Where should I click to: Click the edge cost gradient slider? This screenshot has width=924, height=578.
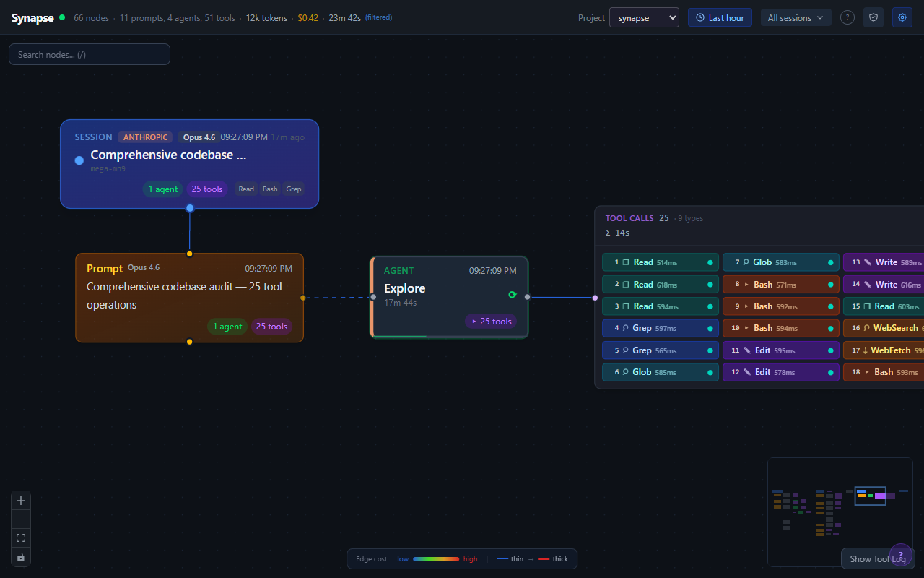click(435, 558)
